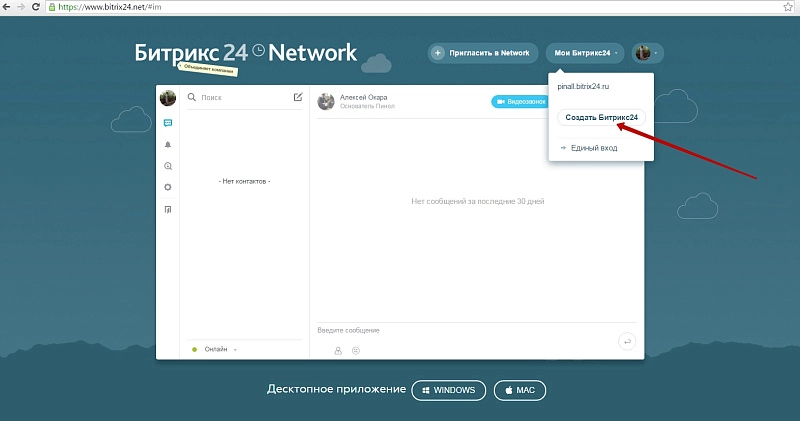Click the emoji smiley icon
The image size is (800, 421).
pos(355,350)
